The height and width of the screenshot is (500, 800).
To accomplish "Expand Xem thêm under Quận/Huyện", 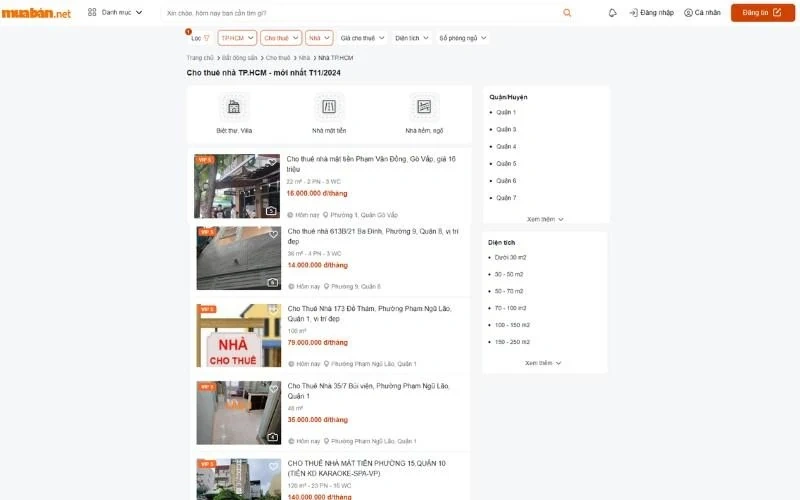I will 545,219.
